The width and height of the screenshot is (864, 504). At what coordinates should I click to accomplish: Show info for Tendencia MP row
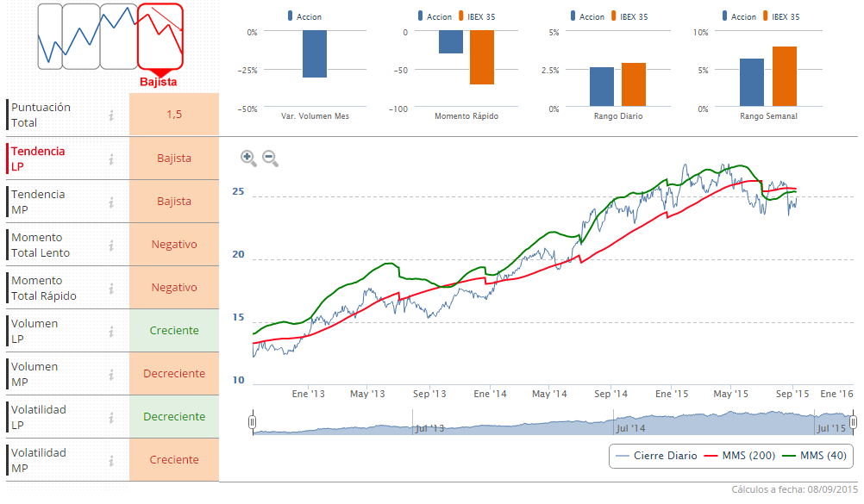pos(111,202)
